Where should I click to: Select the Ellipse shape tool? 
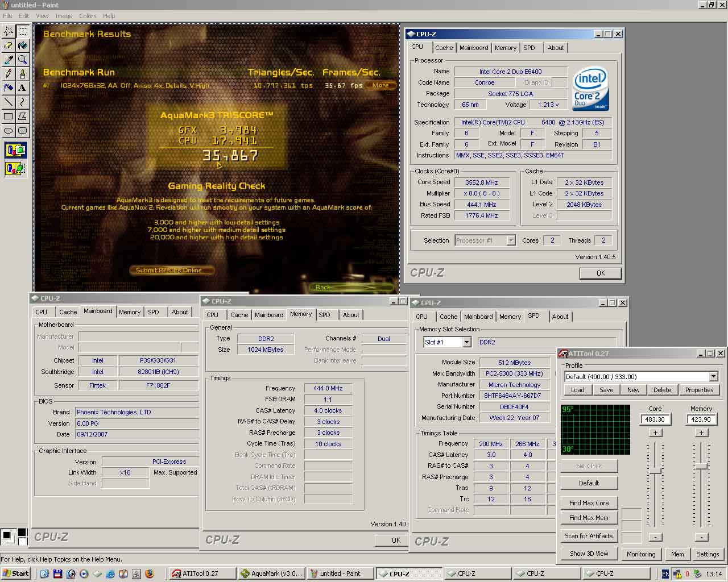pos(9,131)
